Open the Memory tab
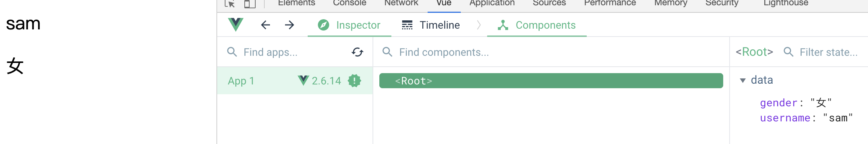The image size is (868, 144). point(671,3)
